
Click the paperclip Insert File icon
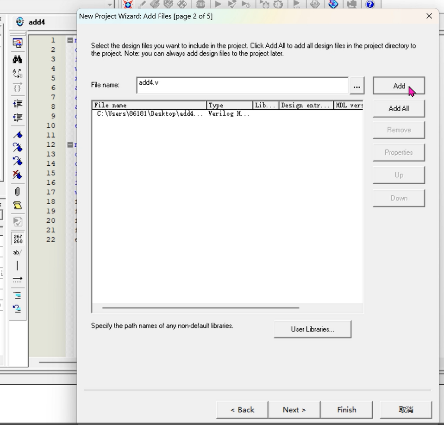[x=17, y=192]
